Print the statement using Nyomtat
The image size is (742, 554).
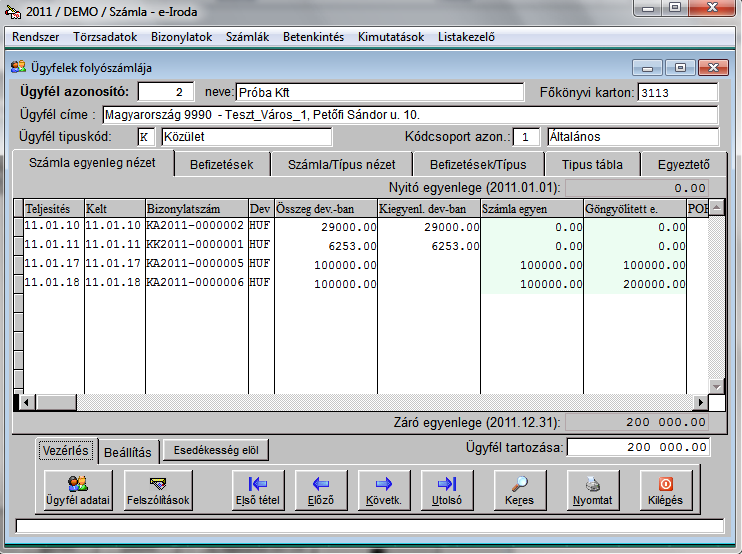pos(593,489)
